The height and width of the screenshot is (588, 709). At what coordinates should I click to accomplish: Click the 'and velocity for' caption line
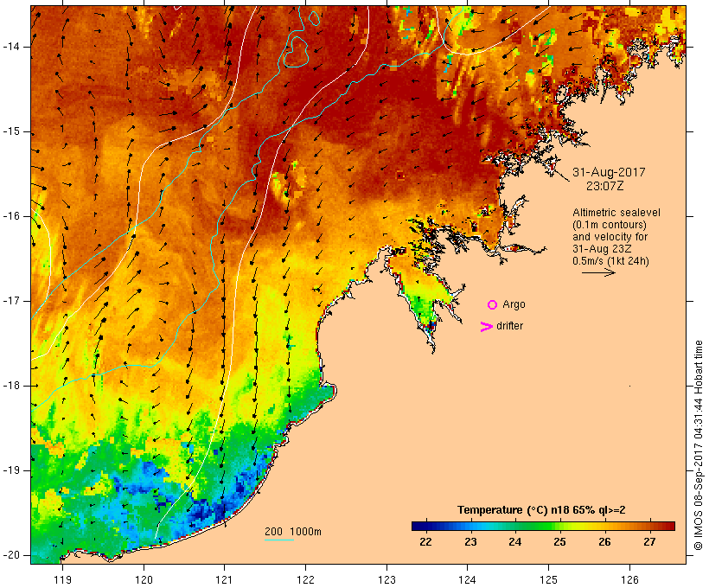pos(610,237)
